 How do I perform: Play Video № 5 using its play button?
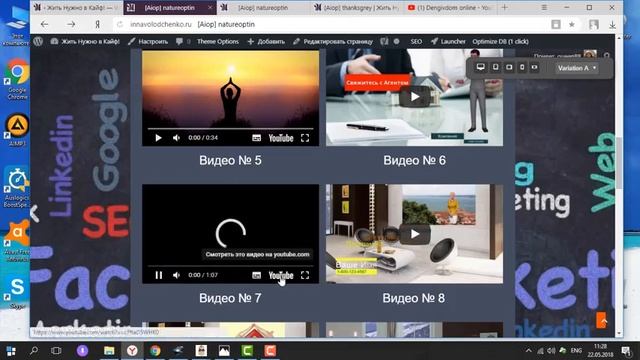click(x=158, y=138)
